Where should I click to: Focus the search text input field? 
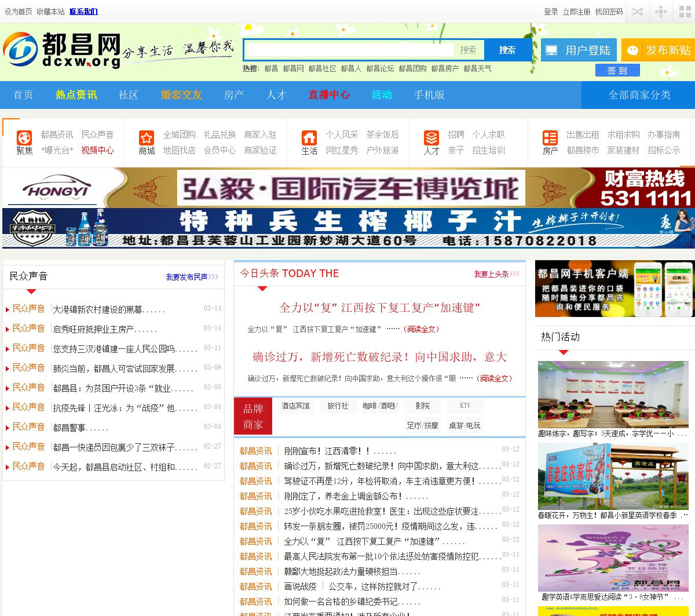(350, 50)
